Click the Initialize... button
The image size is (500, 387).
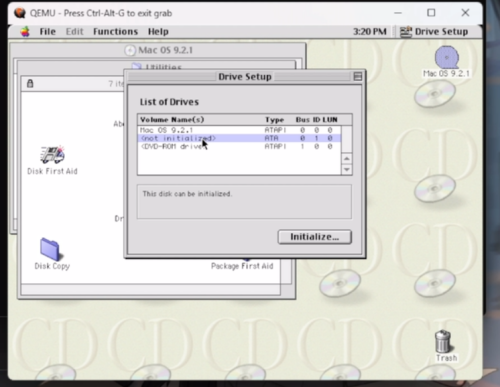[314, 237]
